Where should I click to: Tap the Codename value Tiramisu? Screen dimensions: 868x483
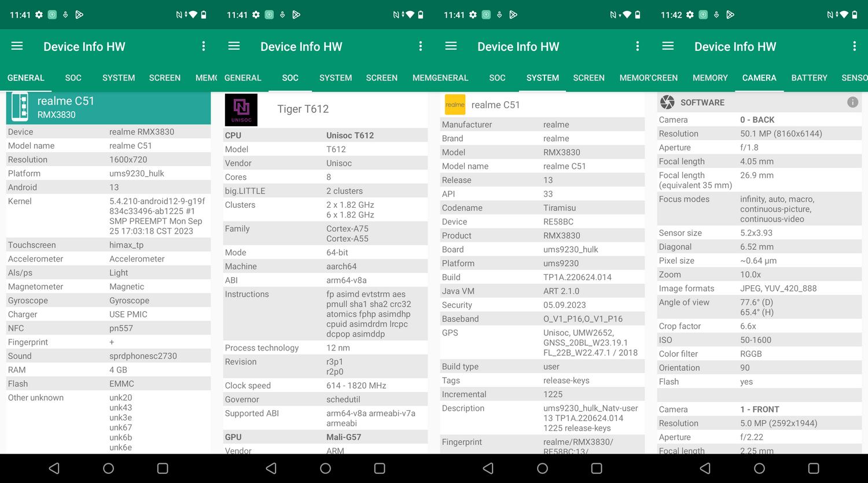pyautogui.click(x=560, y=208)
